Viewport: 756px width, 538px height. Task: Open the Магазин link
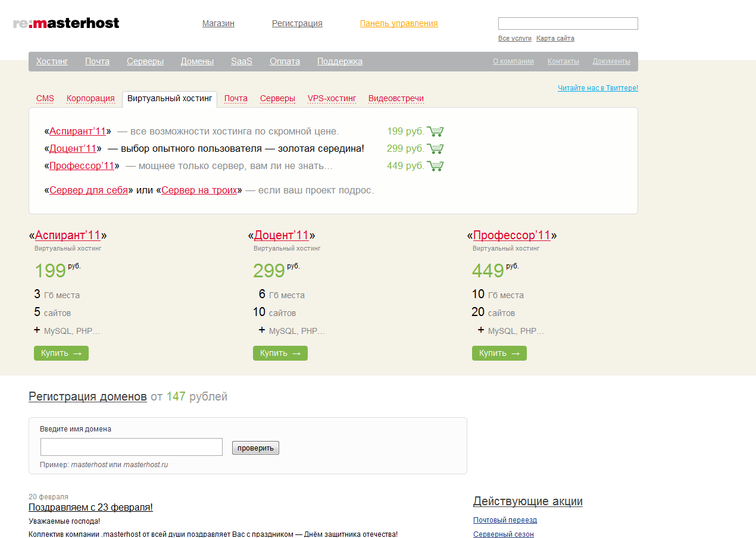pyautogui.click(x=218, y=23)
